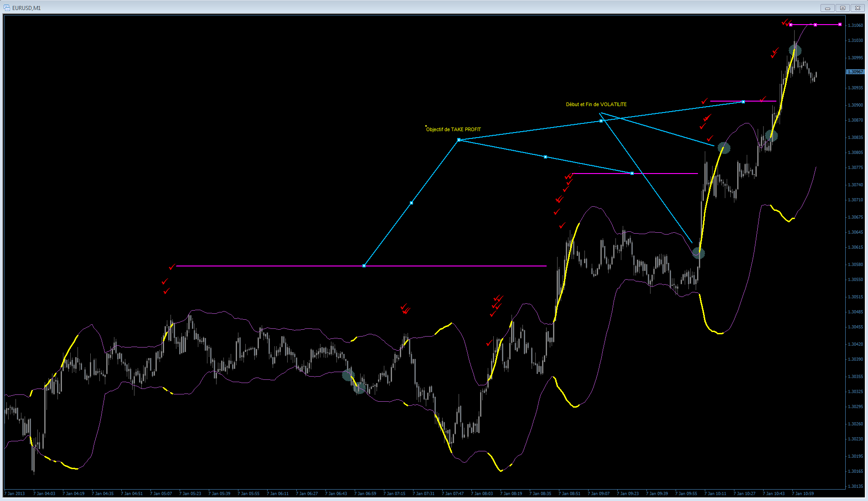Click the '7 Jan 10:43' time label
This screenshot has height=501, width=868.
point(774,494)
